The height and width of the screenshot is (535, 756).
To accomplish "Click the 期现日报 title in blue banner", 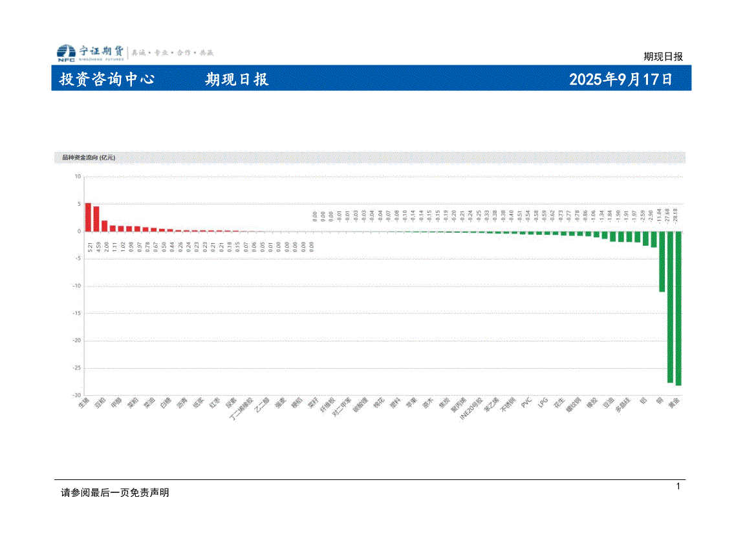I will click(236, 79).
